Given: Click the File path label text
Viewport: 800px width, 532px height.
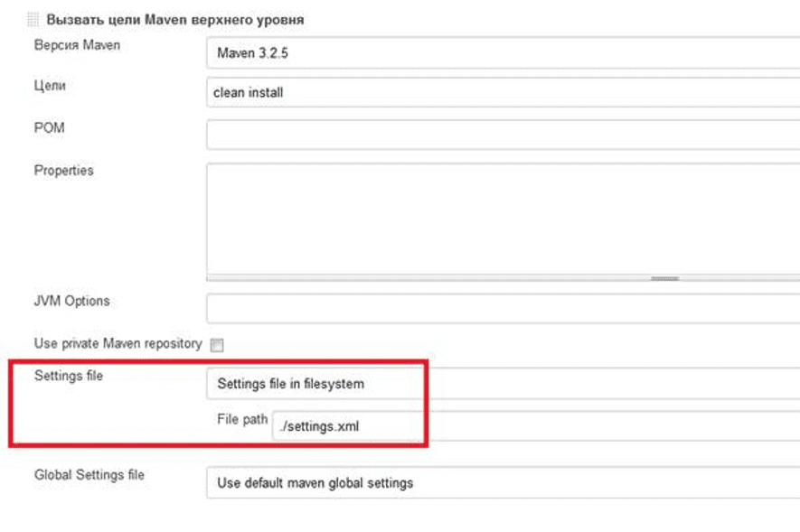Looking at the screenshot, I should click(x=242, y=420).
